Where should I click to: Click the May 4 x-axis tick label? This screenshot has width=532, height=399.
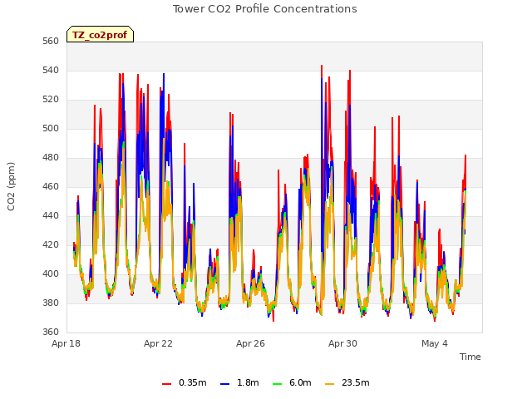point(435,343)
